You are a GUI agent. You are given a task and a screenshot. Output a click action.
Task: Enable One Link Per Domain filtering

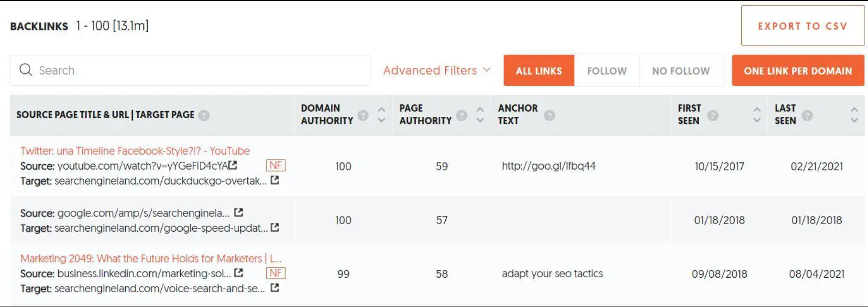(798, 70)
